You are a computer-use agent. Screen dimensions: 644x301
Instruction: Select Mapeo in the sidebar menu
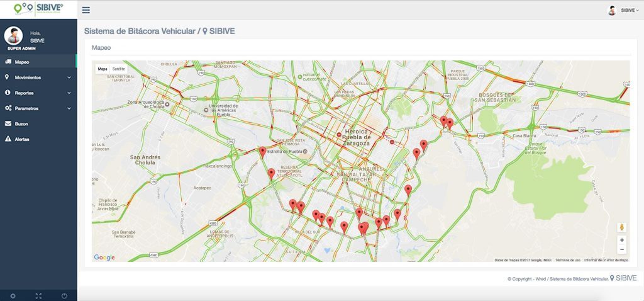[22, 62]
